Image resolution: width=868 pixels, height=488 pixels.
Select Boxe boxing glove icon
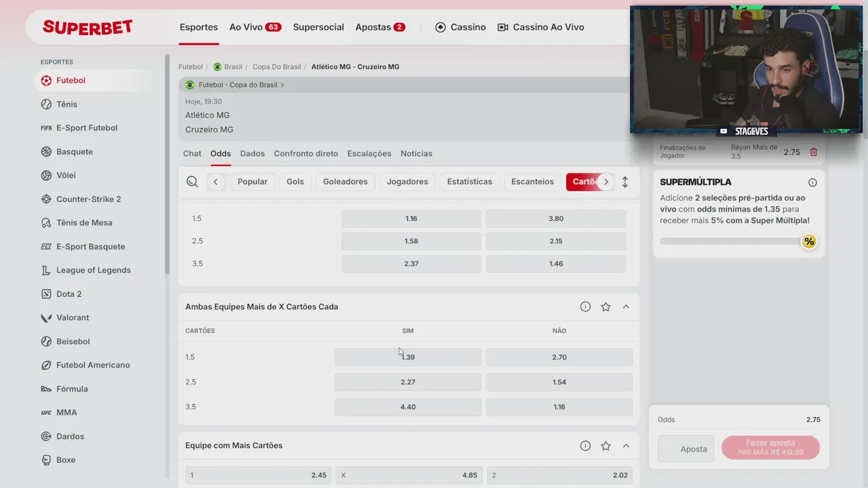46,460
